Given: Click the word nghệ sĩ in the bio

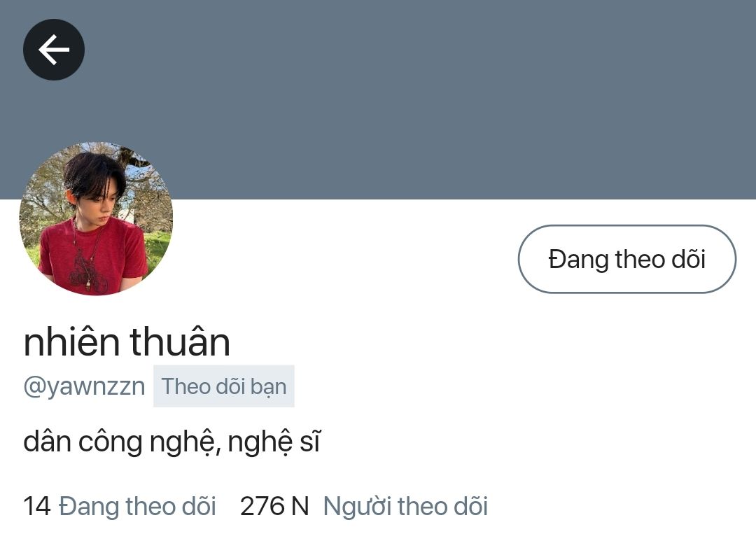Looking at the screenshot, I should (x=274, y=442).
